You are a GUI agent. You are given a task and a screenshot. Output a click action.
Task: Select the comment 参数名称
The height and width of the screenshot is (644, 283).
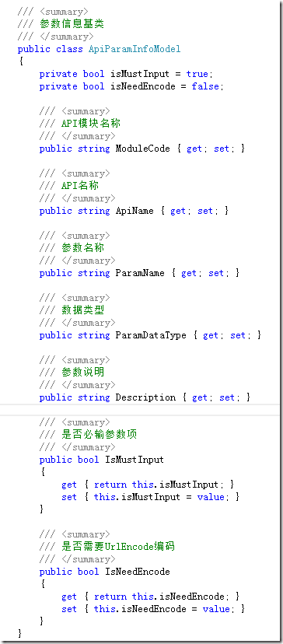pos(82,247)
